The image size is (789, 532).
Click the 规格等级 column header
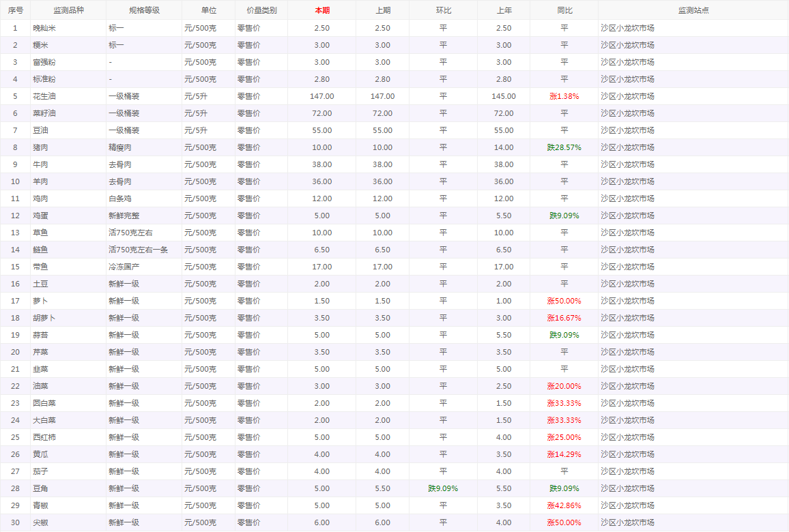pyautogui.click(x=144, y=10)
